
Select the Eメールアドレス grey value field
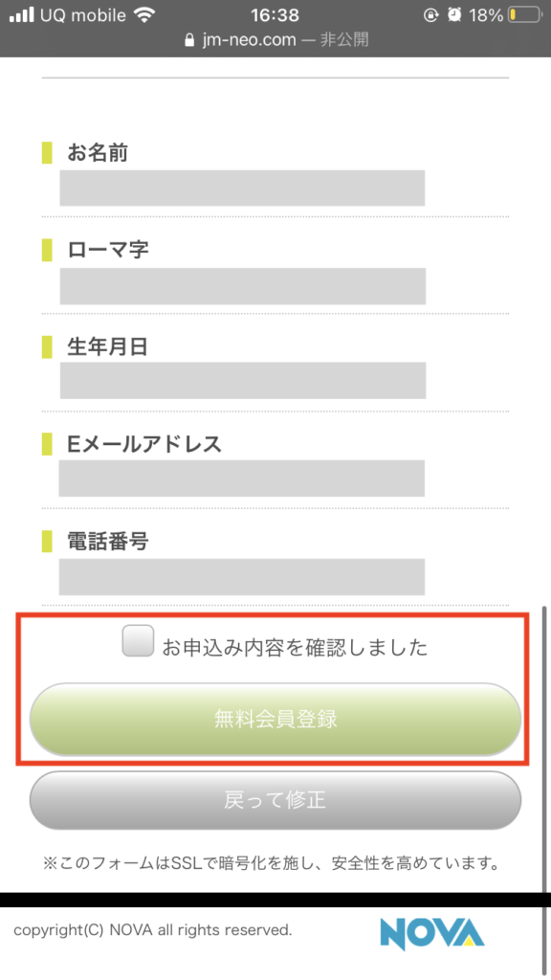(x=242, y=479)
